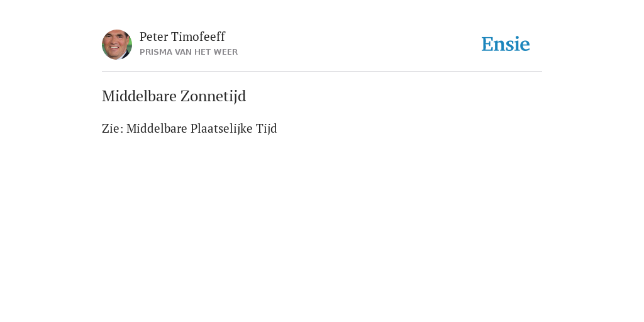The image size is (644, 322).
Task: Select the PRISMA VAN HET WEER source label
Action: coord(189,52)
